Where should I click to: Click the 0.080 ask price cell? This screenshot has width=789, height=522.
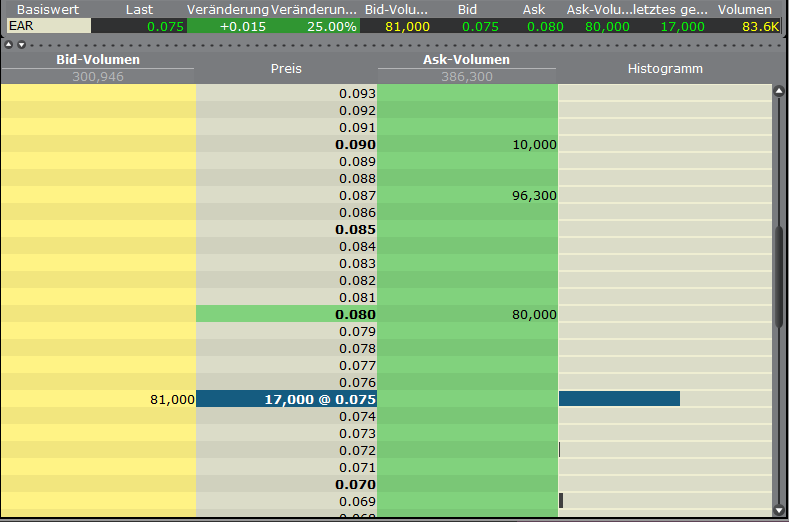click(286, 314)
